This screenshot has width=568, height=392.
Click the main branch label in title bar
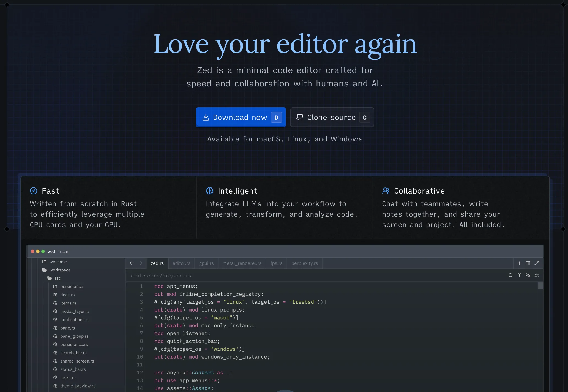(63, 251)
